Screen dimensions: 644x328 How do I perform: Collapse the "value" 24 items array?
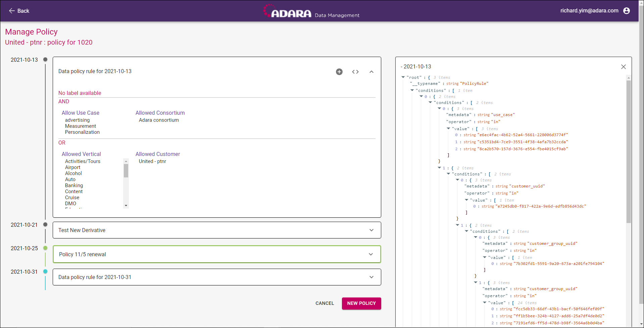coord(485,303)
